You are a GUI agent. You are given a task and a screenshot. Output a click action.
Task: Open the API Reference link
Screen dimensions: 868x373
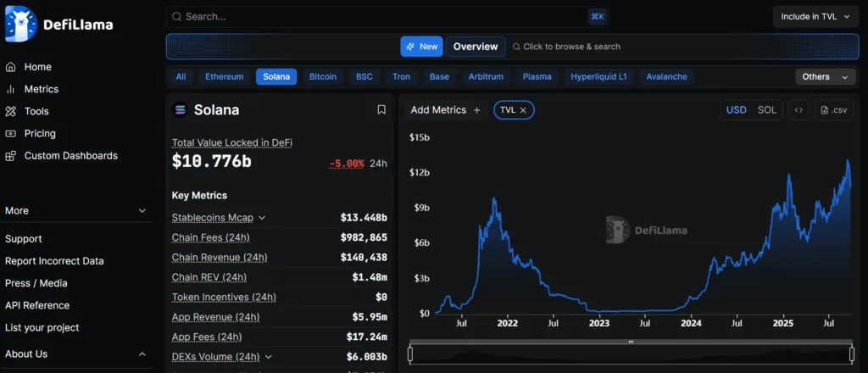click(37, 305)
